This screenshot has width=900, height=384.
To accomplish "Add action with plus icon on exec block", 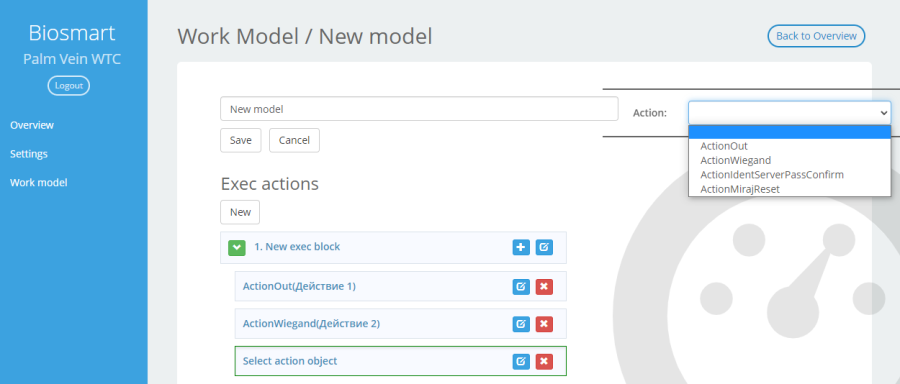I will (x=521, y=247).
